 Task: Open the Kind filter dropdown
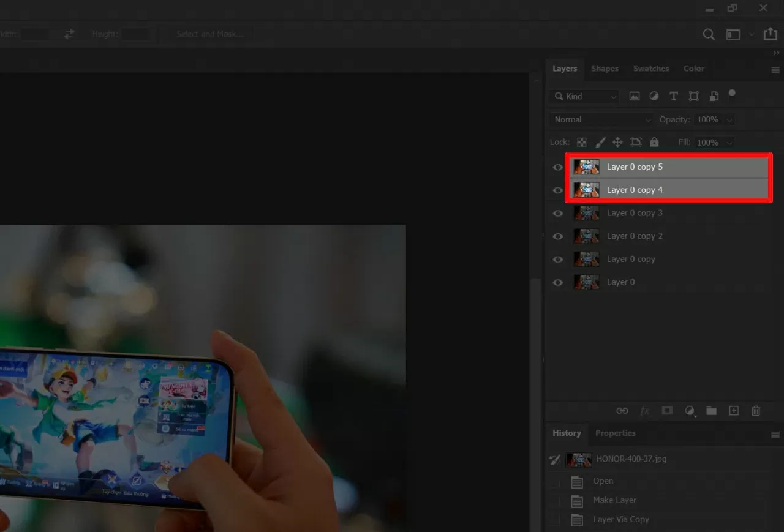tap(585, 96)
